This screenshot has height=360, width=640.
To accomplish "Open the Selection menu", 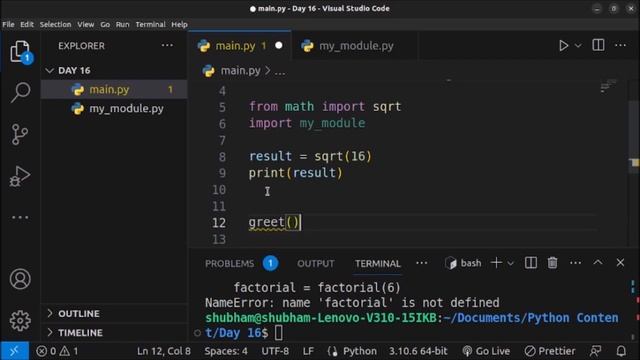I will pos(56,24).
